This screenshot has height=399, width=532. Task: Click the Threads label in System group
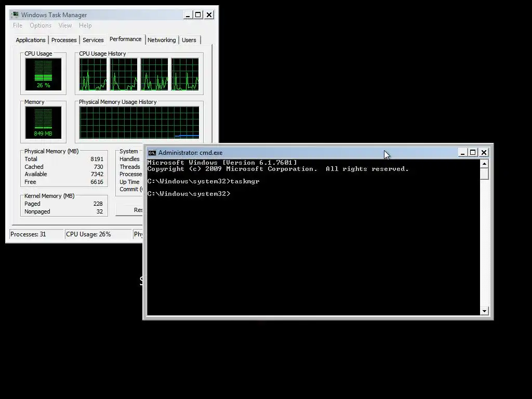(129, 167)
